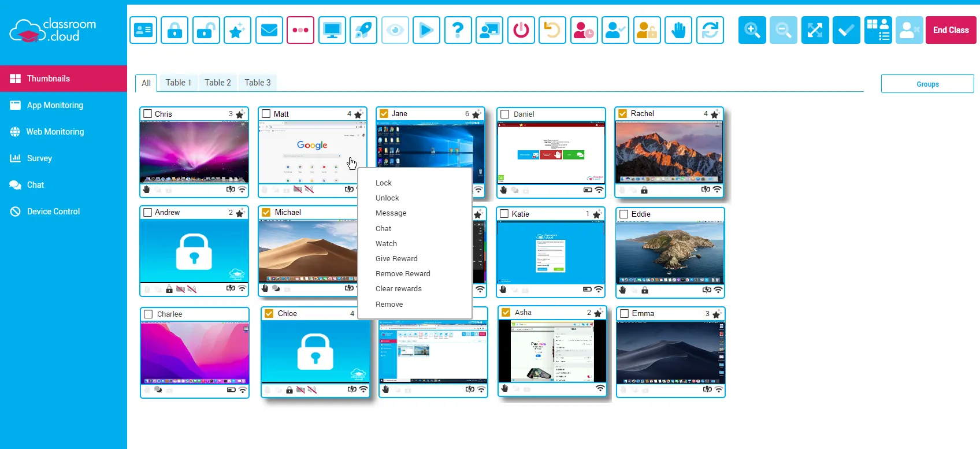Click the select all checkmark icon

(x=847, y=30)
